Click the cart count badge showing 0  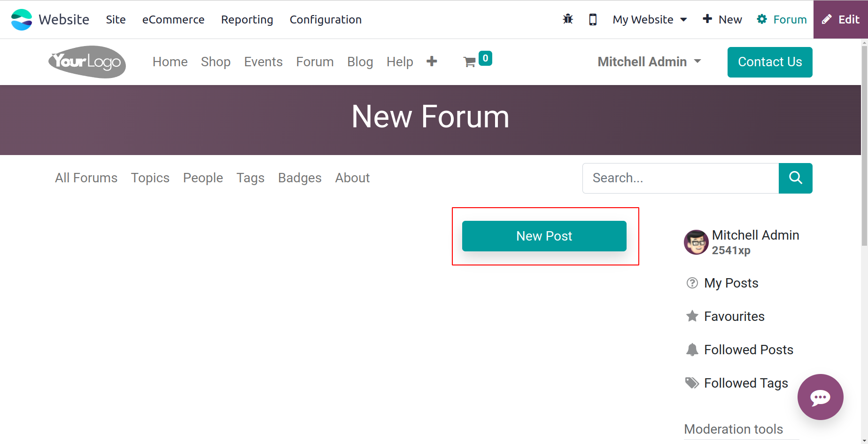pyautogui.click(x=485, y=58)
